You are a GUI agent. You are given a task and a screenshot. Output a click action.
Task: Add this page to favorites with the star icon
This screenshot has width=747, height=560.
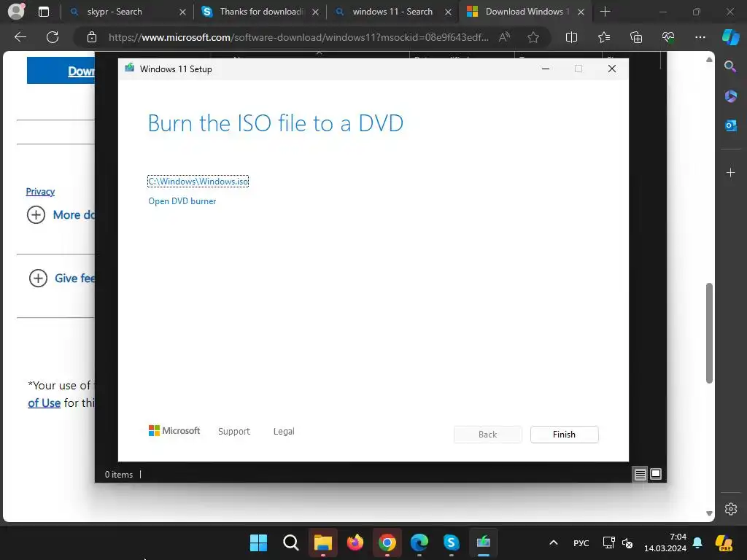[x=533, y=37]
